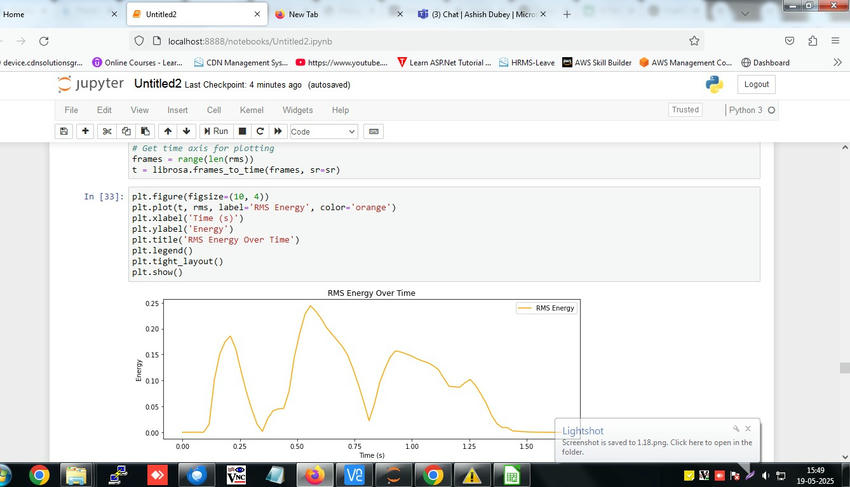Screen dimensions: 850x487
Task: Select the In [33] code cell
Action: click(x=444, y=234)
